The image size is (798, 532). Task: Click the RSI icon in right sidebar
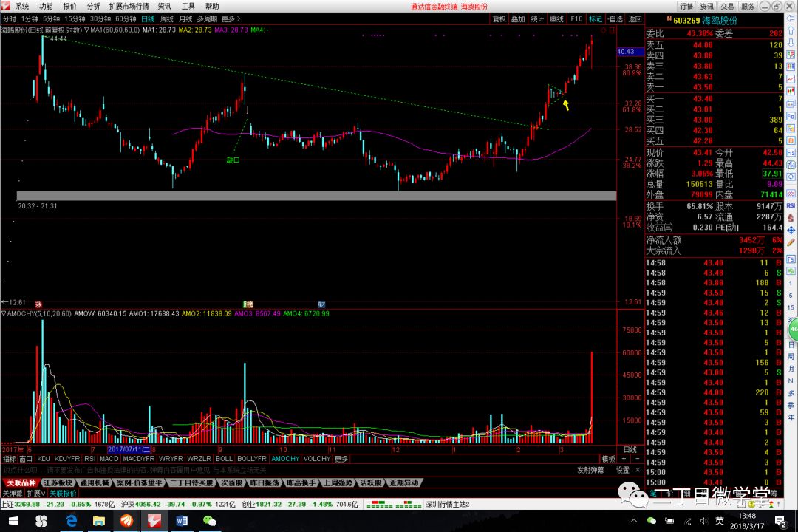pyautogui.click(x=791, y=205)
